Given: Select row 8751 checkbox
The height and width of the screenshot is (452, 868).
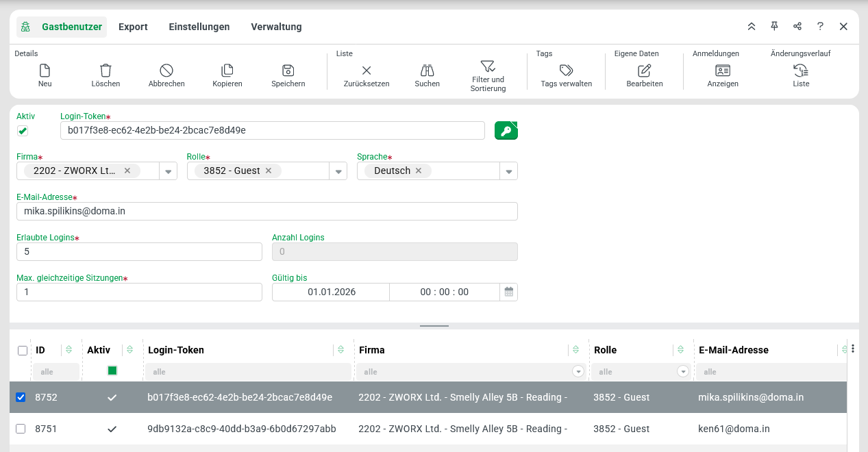Looking at the screenshot, I should pos(21,429).
